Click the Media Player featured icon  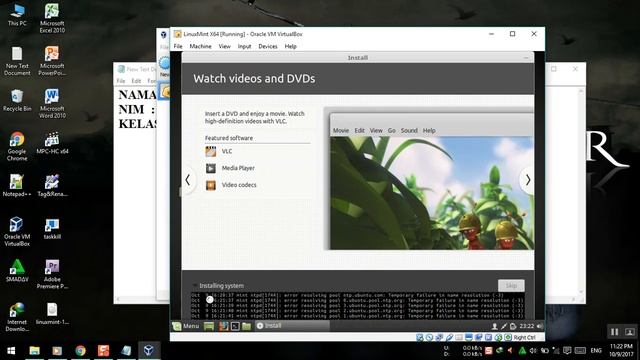pyautogui.click(x=211, y=168)
